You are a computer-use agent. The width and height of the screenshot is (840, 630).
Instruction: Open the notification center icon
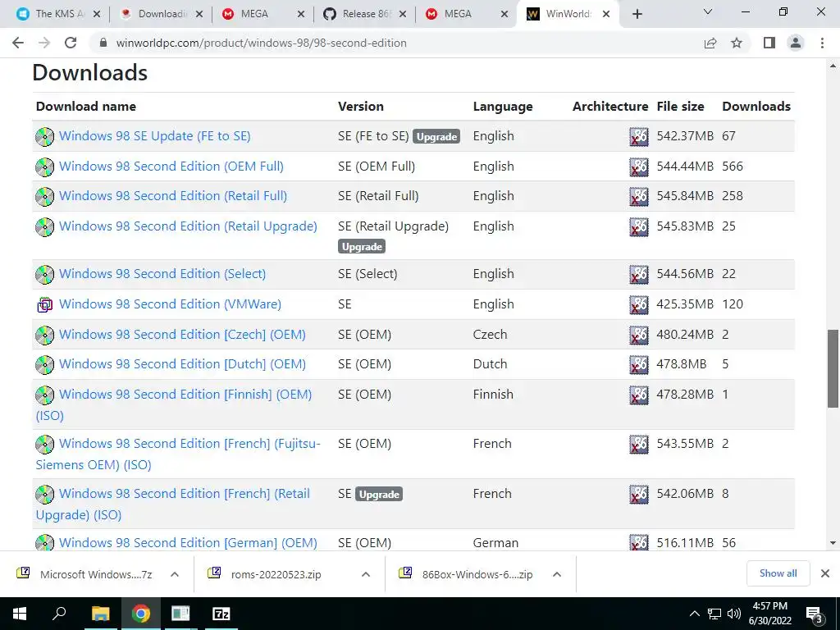pyautogui.click(x=815, y=614)
